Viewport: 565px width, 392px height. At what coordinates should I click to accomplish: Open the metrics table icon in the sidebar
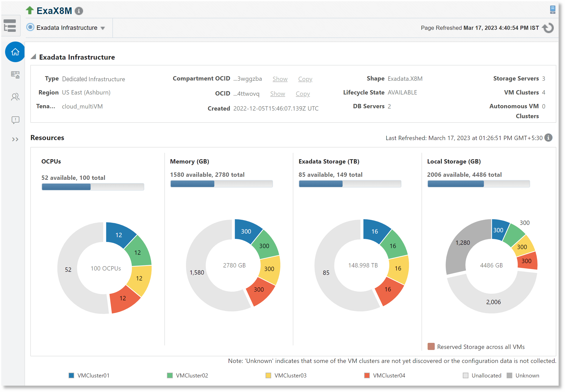tap(15, 75)
